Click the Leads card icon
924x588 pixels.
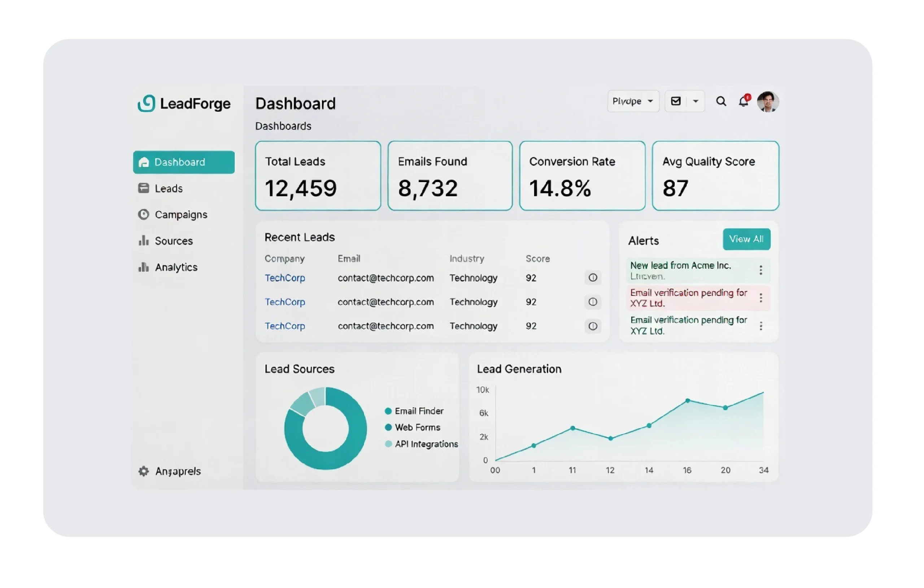tap(144, 188)
